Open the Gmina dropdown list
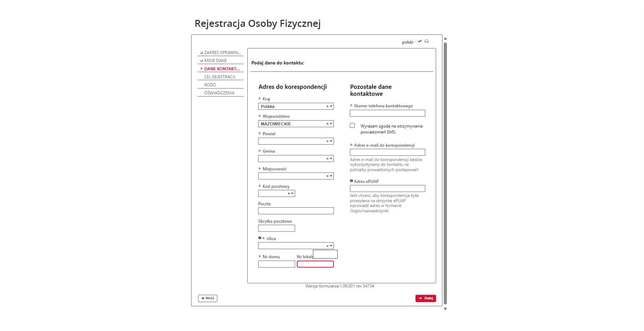Viewport: 644px width, 331px height. click(331, 159)
